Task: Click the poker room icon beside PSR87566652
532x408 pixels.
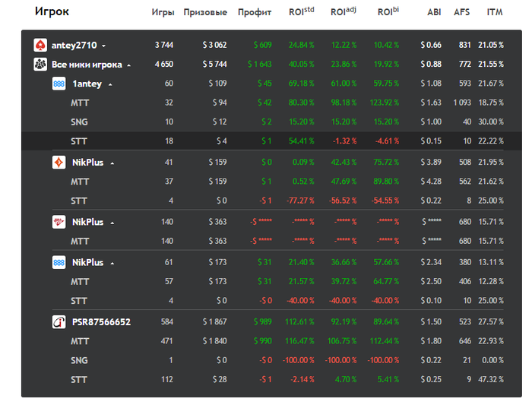Action: click(59, 321)
